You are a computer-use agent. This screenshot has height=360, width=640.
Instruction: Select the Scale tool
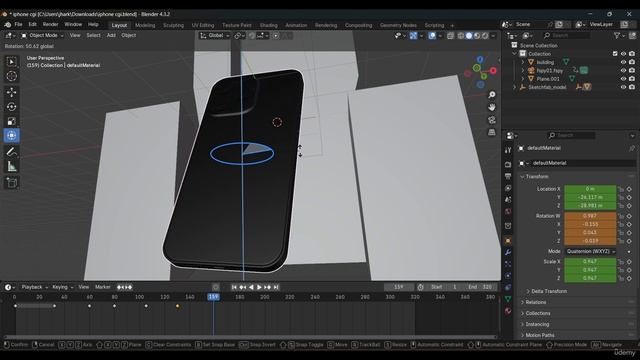pyautogui.click(x=11, y=121)
